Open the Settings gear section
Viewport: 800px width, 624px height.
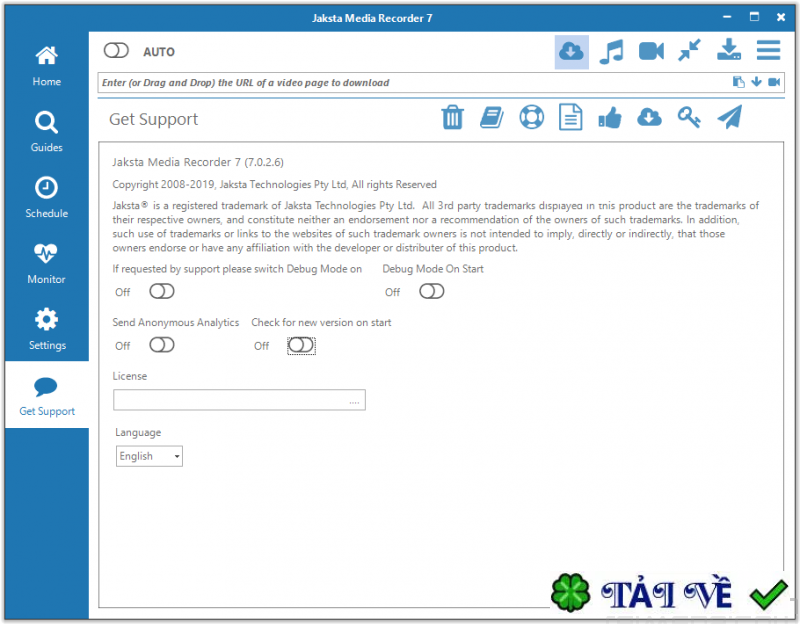[46, 329]
